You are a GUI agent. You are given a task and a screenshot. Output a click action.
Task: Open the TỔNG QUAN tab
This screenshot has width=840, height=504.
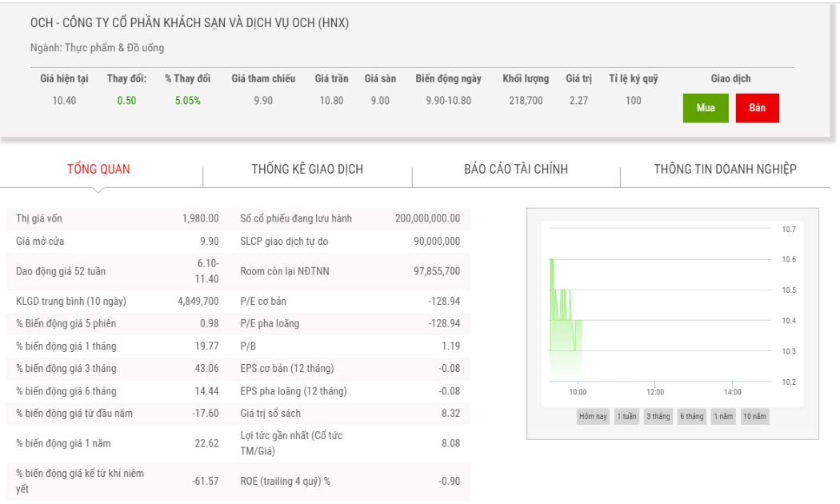coord(98,170)
